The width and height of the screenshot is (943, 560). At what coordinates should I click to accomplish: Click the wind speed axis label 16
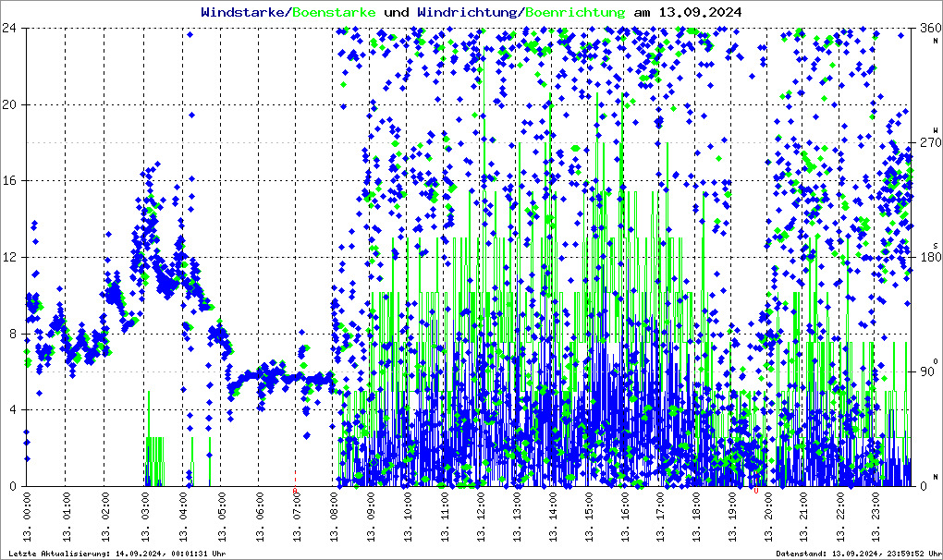[x=8, y=181]
